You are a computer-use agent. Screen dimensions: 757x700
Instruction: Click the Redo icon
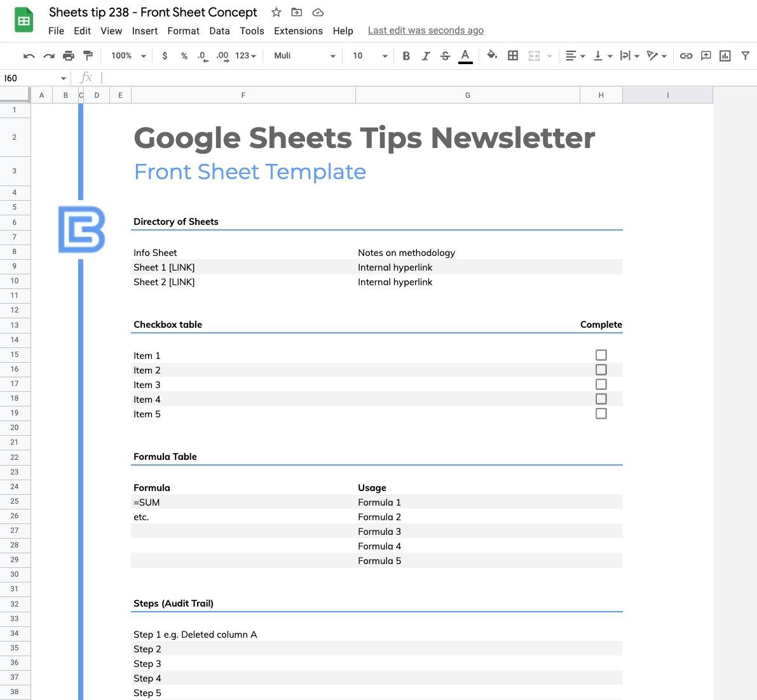[49, 56]
